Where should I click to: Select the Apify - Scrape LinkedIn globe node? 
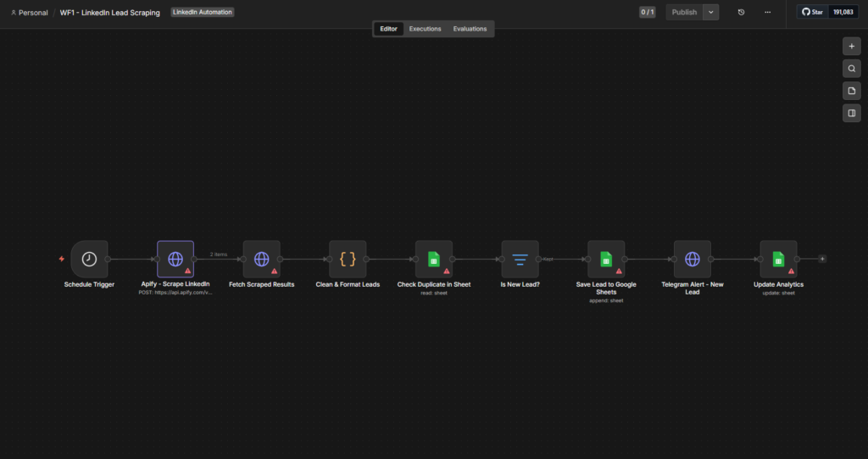click(x=175, y=259)
